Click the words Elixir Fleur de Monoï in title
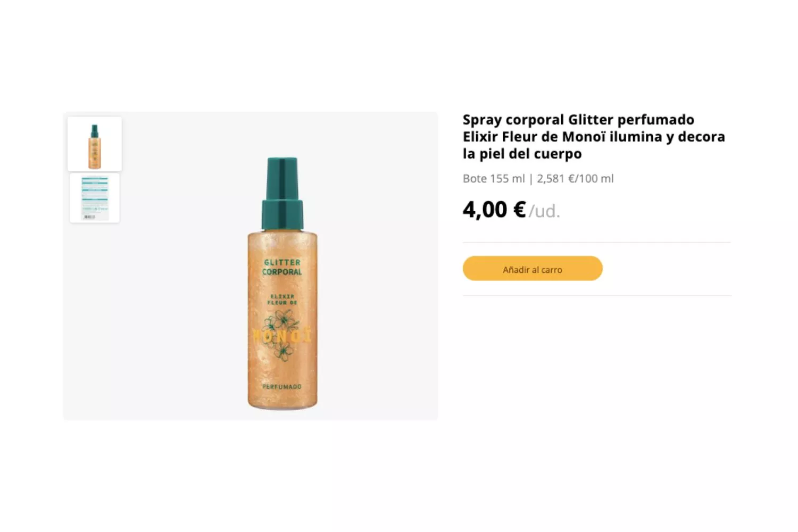This screenshot has height=532, width=798. pos(534,137)
